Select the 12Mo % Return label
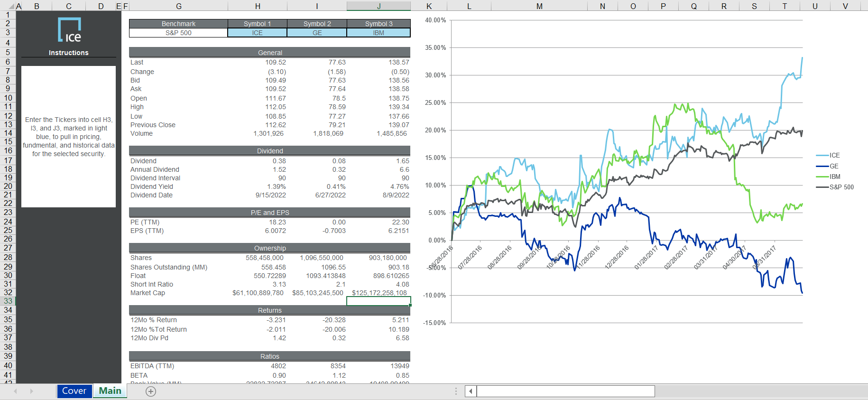The image size is (868, 400). (154, 320)
